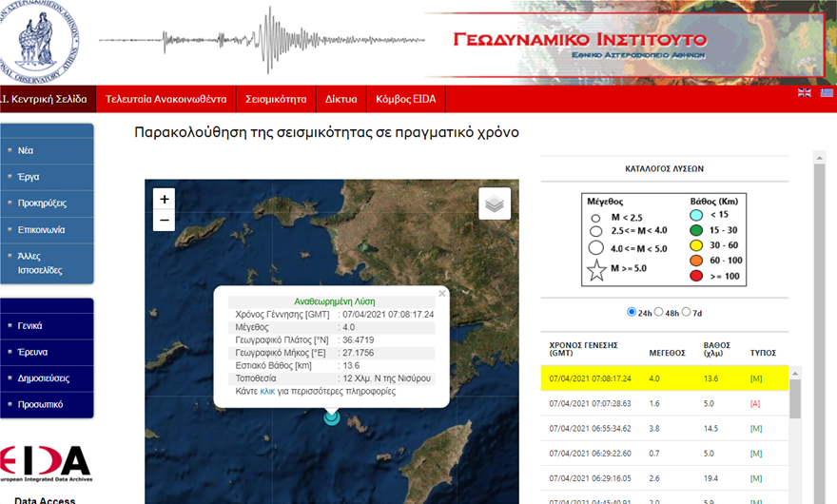Click the κλικ link for more information

[267, 391]
